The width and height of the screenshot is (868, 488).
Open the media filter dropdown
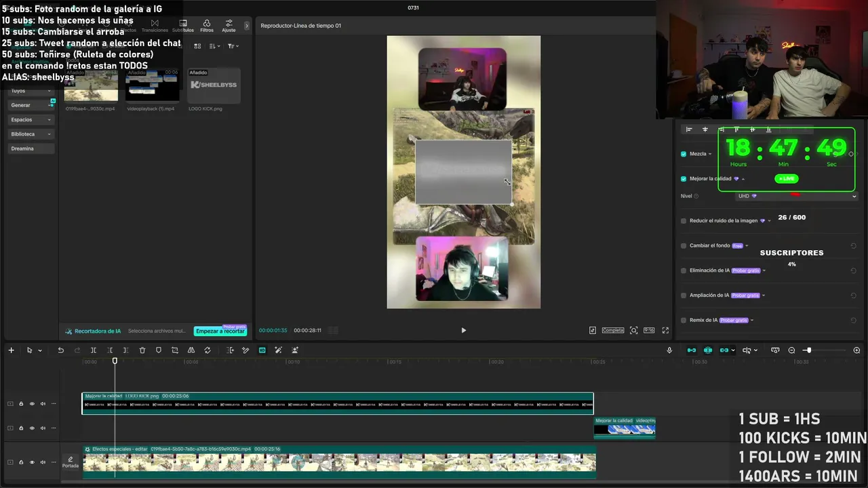pos(233,46)
